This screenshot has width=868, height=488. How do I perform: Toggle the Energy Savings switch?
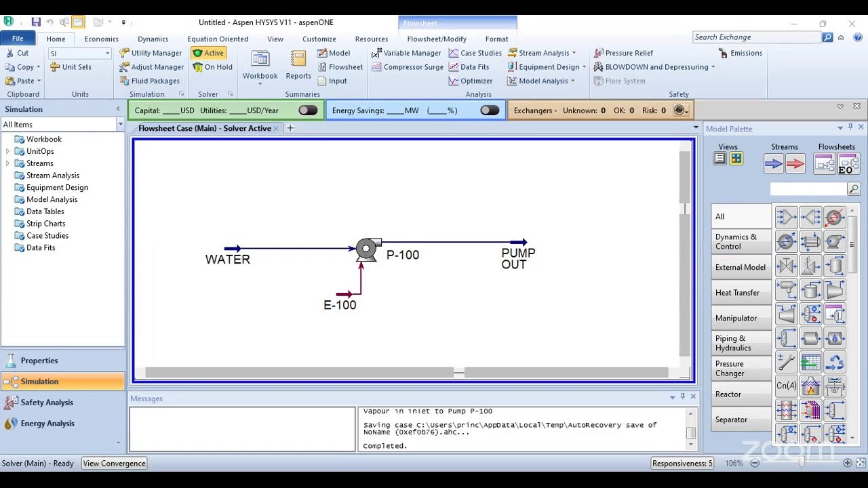[490, 110]
